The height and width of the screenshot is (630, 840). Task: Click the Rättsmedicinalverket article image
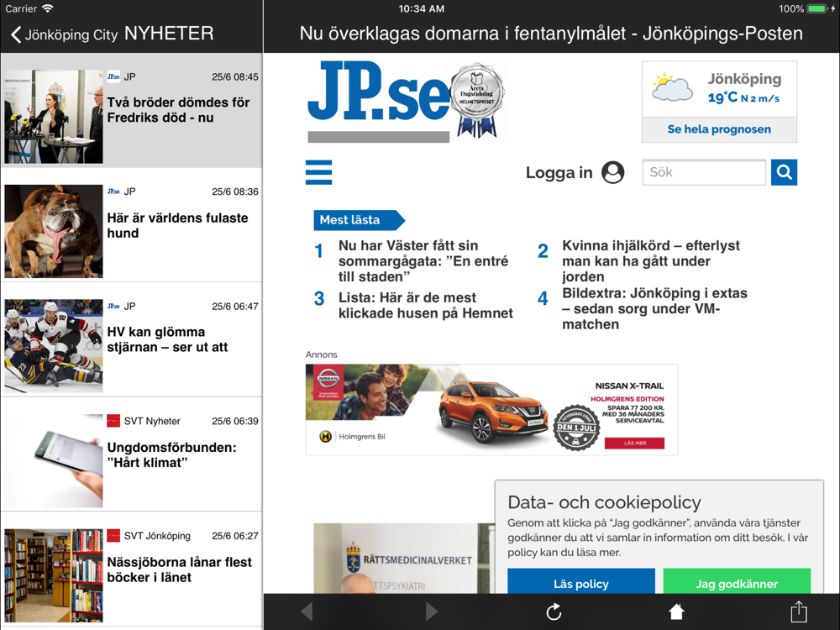coord(405,559)
